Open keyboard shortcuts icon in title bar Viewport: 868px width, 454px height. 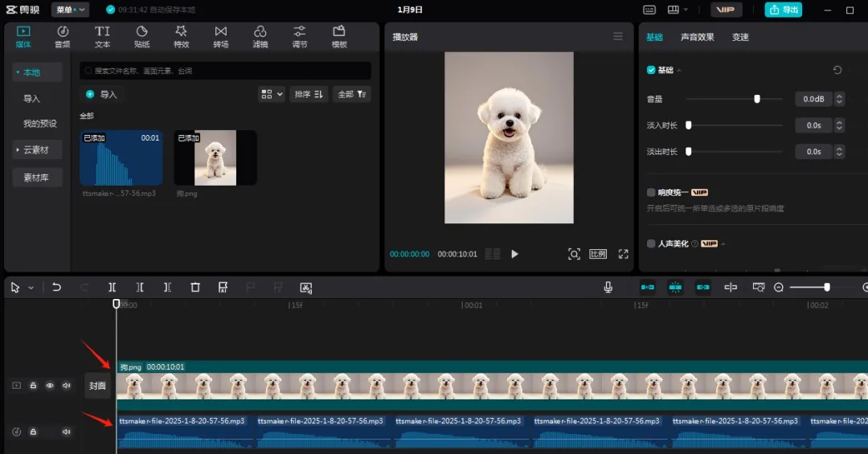[x=649, y=10]
